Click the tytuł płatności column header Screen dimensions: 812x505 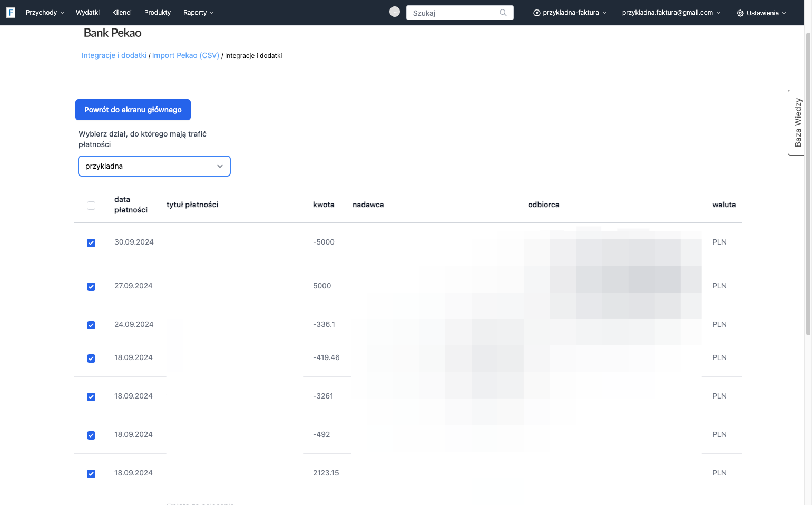pyautogui.click(x=192, y=205)
